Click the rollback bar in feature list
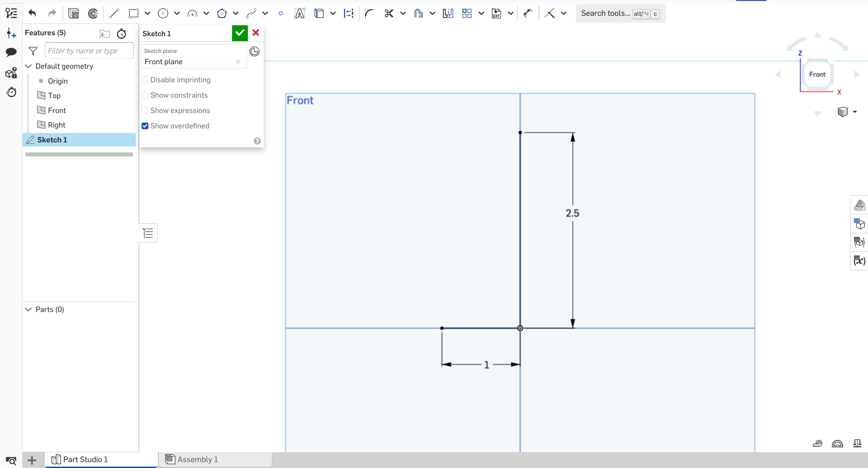 point(79,154)
